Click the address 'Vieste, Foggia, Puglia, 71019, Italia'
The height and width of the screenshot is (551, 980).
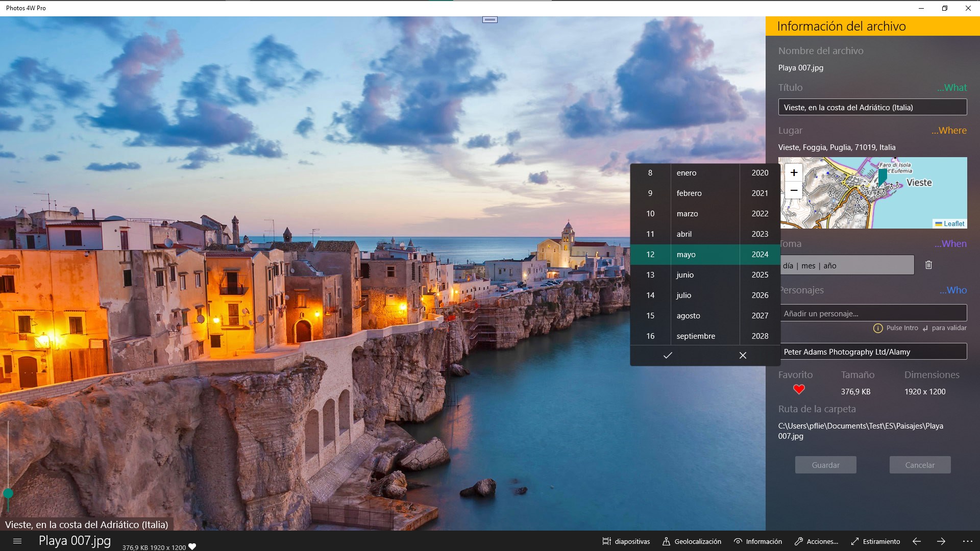coord(837,147)
